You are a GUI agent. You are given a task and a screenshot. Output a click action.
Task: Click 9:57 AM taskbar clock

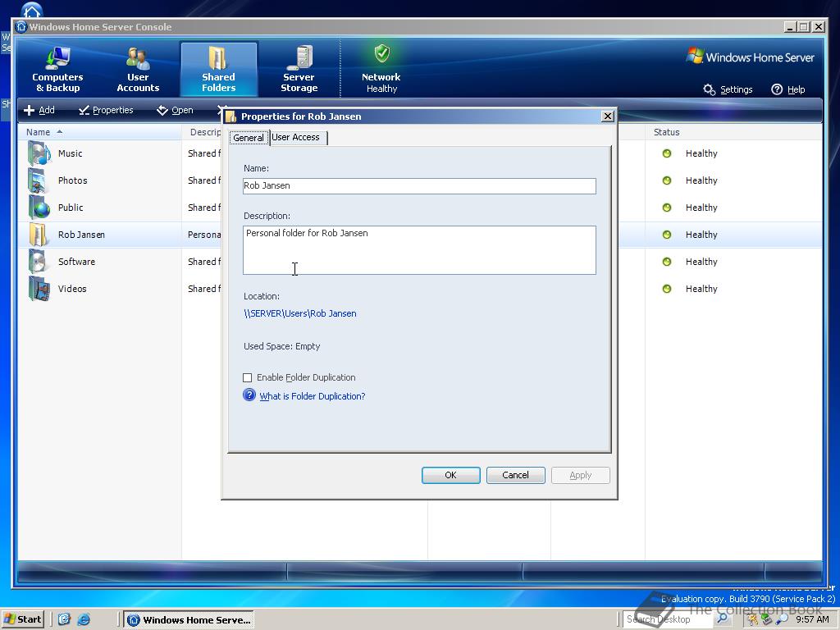(812, 619)
